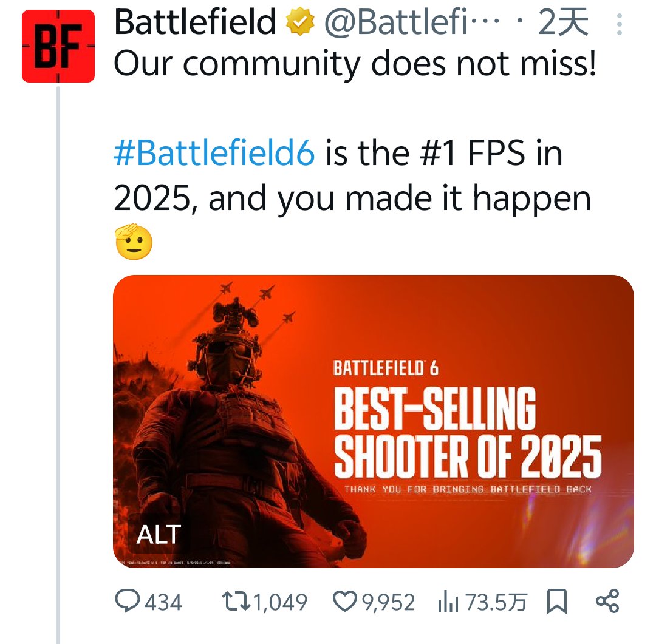Open the #Battlefield6 hashtag
The width and height of the screenshot is (656, 644).
coord(214,153)
